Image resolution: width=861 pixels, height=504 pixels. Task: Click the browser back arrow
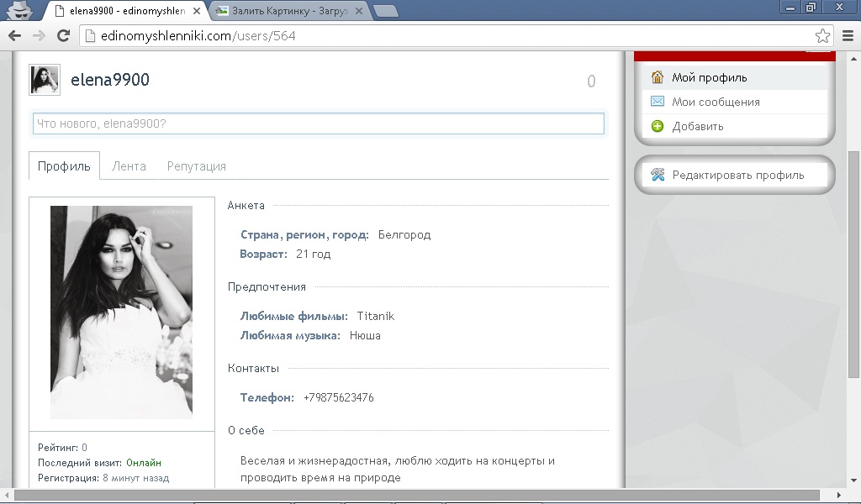(x=15, y=35)
